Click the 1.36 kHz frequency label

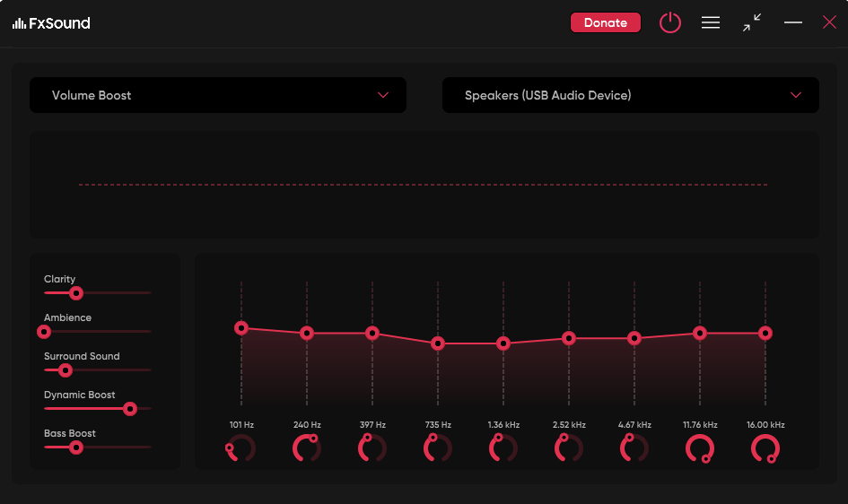(503, 424)
